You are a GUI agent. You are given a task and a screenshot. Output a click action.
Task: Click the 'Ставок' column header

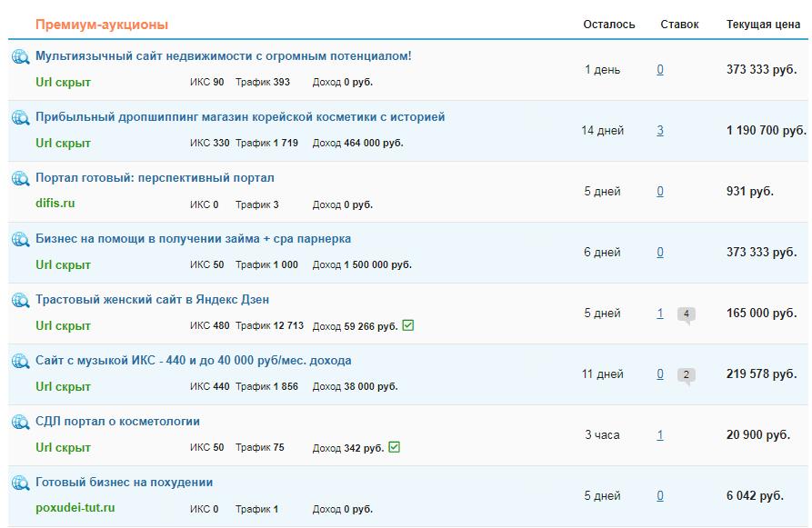point(679,25)
